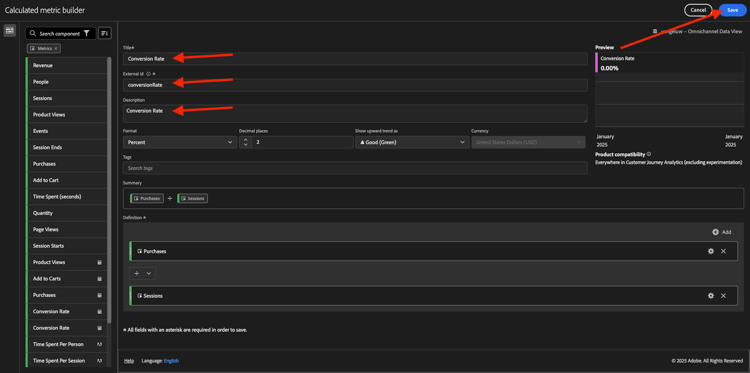Click the Save button
Image resolution: width=750 pixels, height=373 pixels.
click(x=732, y=10)
